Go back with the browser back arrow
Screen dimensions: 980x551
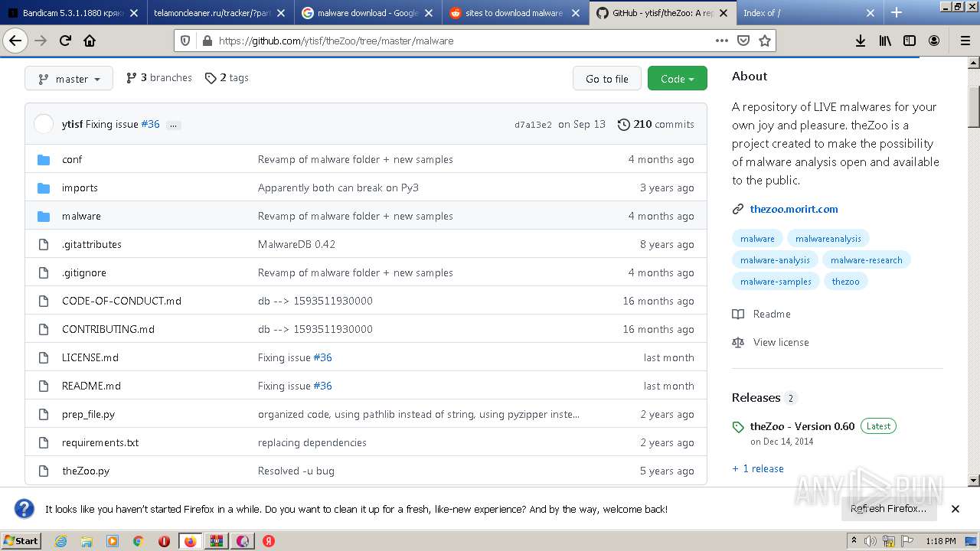tap(15, 41)
